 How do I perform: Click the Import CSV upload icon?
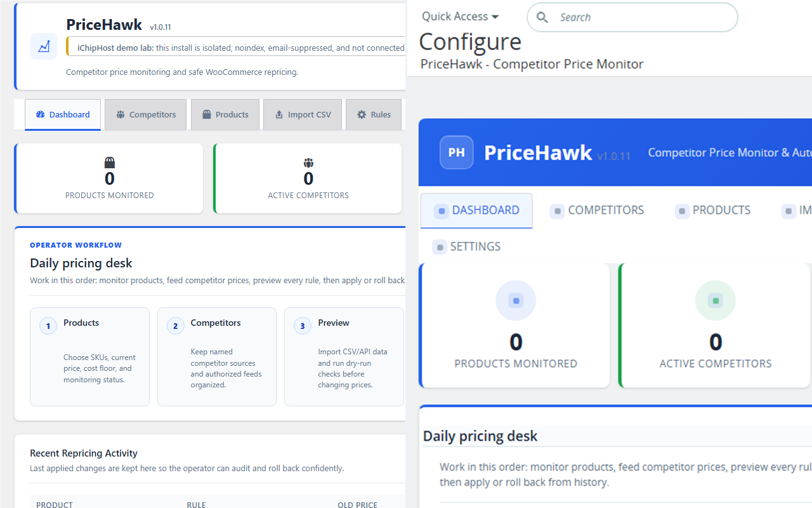(279, 115)
